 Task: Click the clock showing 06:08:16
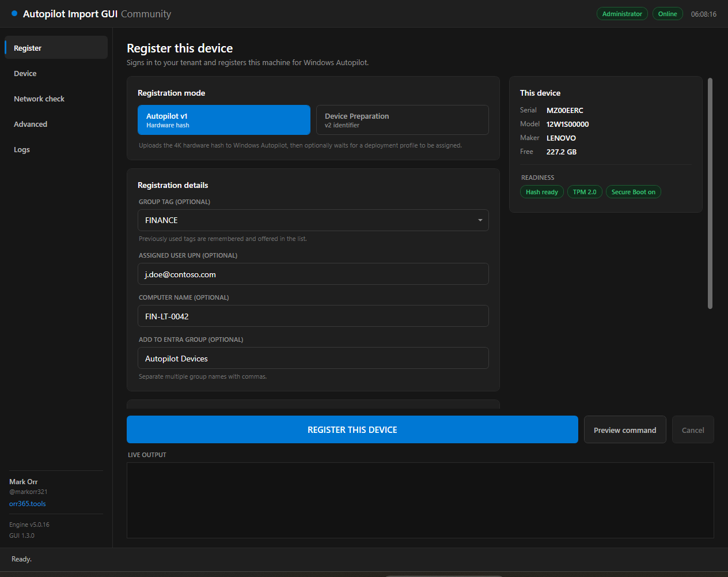pos(704,14)
